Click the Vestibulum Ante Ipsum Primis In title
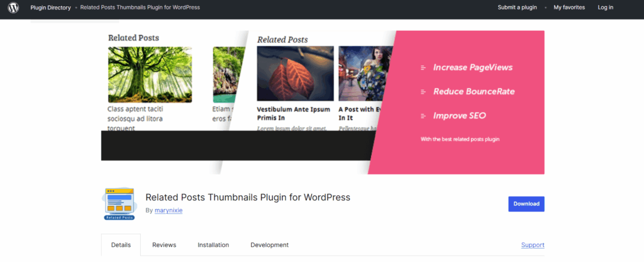 [x=293, y=113]
